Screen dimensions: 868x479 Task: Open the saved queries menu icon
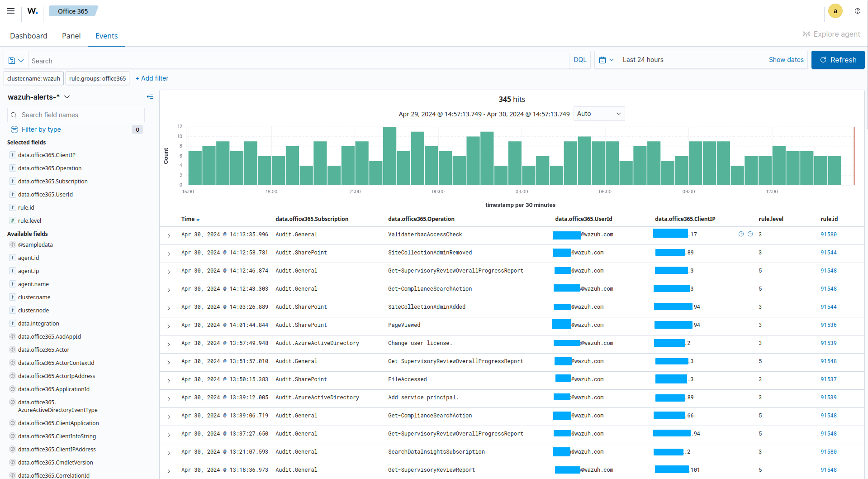coord(15,60)
